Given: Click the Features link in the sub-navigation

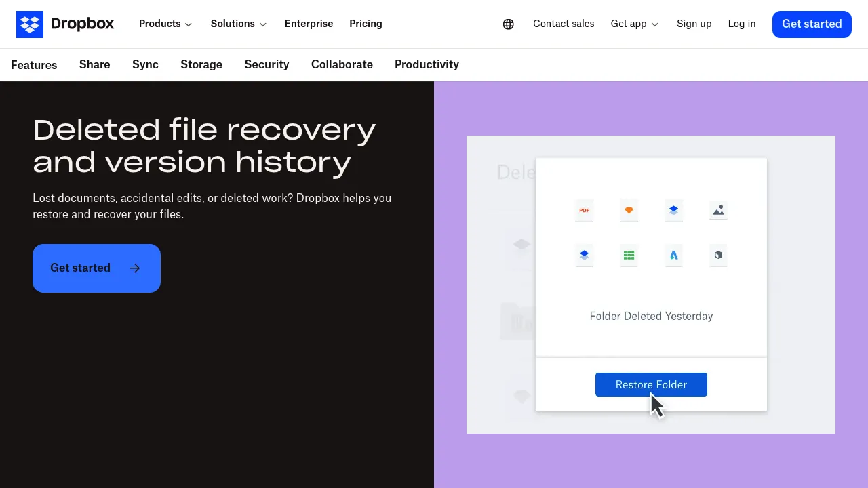Looking at the screenshot, I should [34, 65].
